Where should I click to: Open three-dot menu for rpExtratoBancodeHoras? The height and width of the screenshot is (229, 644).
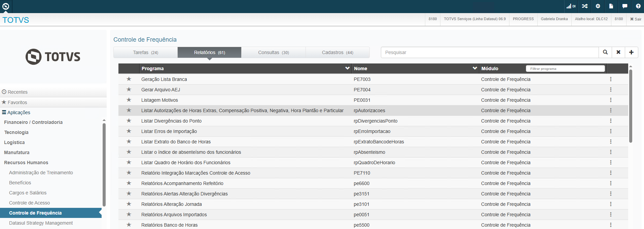[x=611, y=142]
